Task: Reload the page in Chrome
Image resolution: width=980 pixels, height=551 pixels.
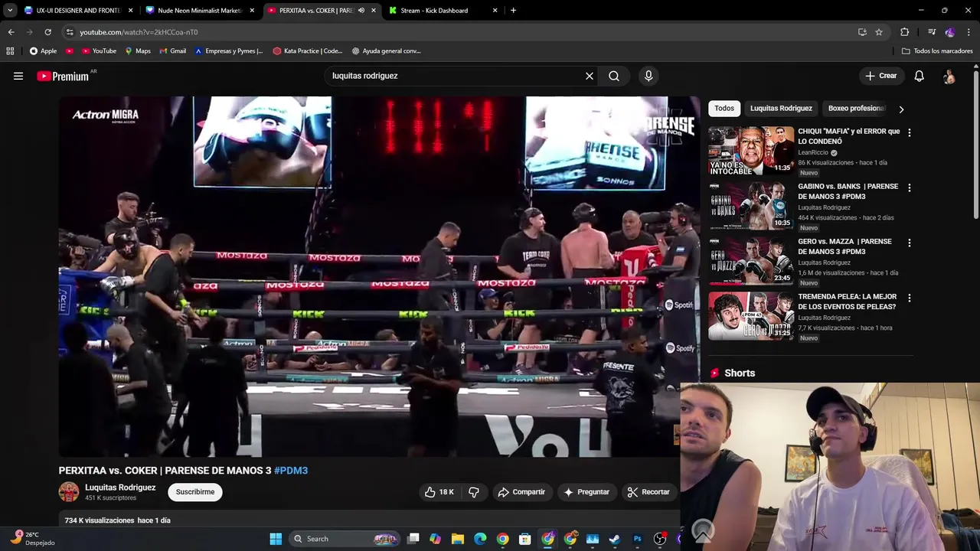Action: point(47,32)
